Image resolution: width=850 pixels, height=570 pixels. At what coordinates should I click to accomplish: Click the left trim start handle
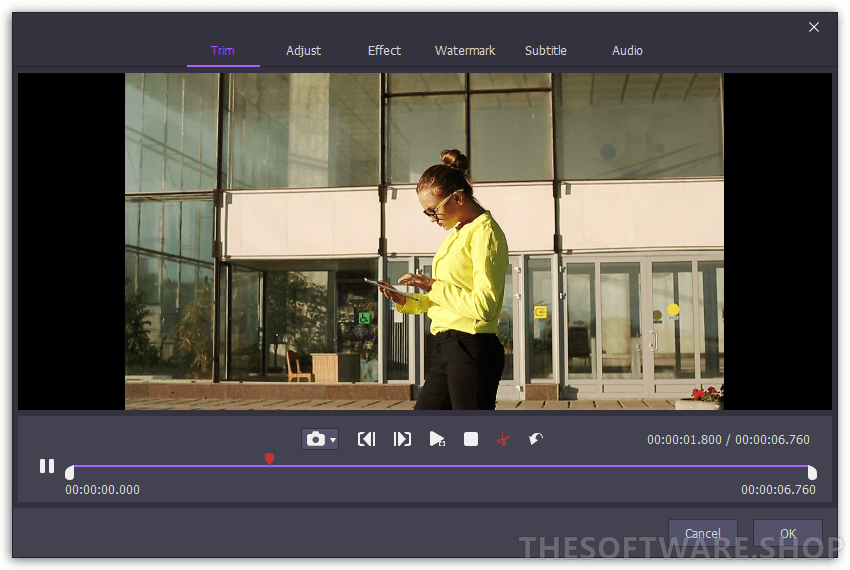69,472
